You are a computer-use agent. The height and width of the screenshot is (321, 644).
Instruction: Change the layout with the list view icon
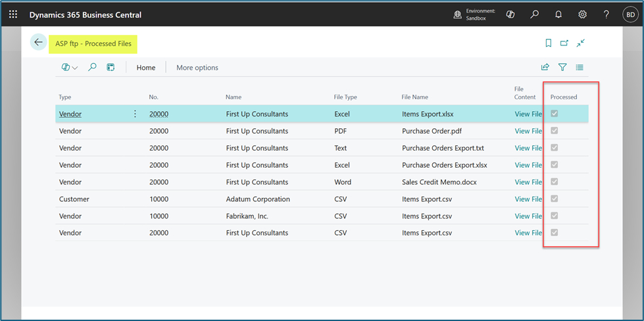(580, 67)
